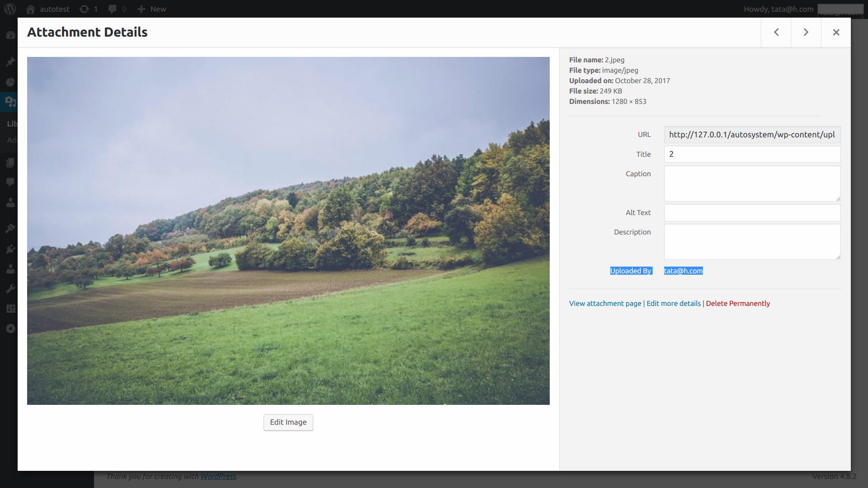Click View attachment page link
Screen dimensions: 868x488
(605, 303)
